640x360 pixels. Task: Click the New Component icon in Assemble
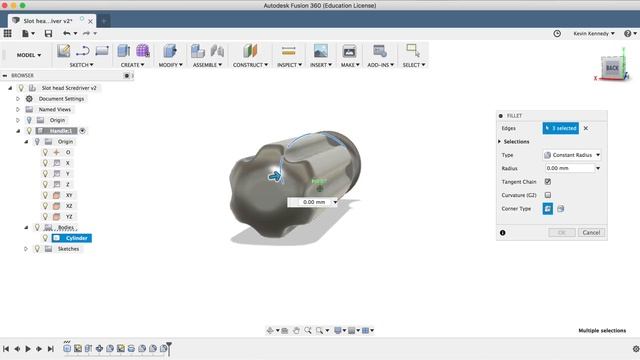coord(198,51)
